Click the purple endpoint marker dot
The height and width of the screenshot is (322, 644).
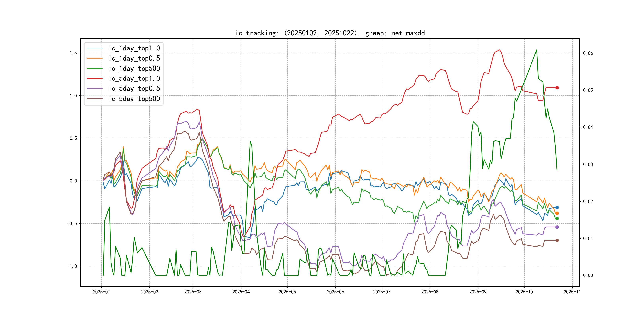pyautogui.click(x=557, y=227)
